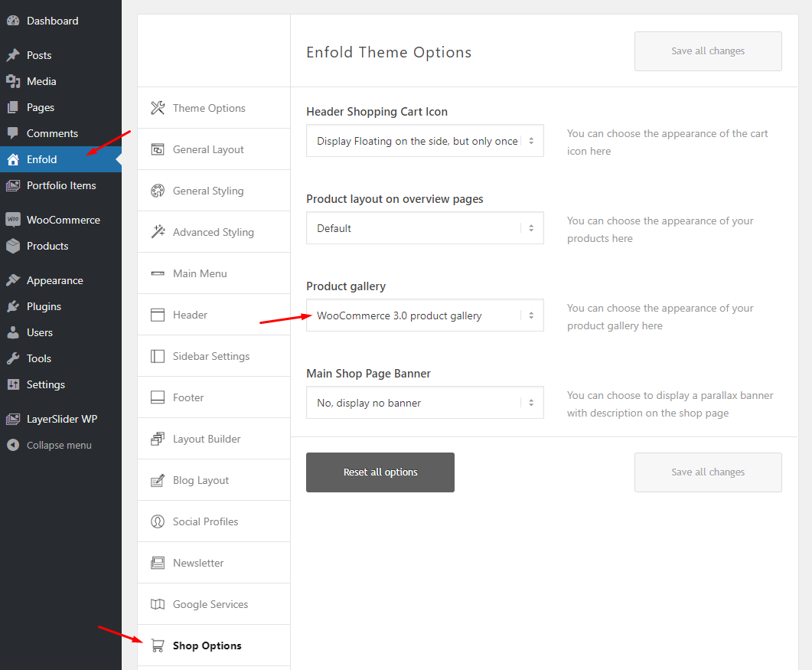Click the Portfolio Items icon
The width and height of the screenshot is (812, 670).
pyautogui.click(x=13, y=185)
